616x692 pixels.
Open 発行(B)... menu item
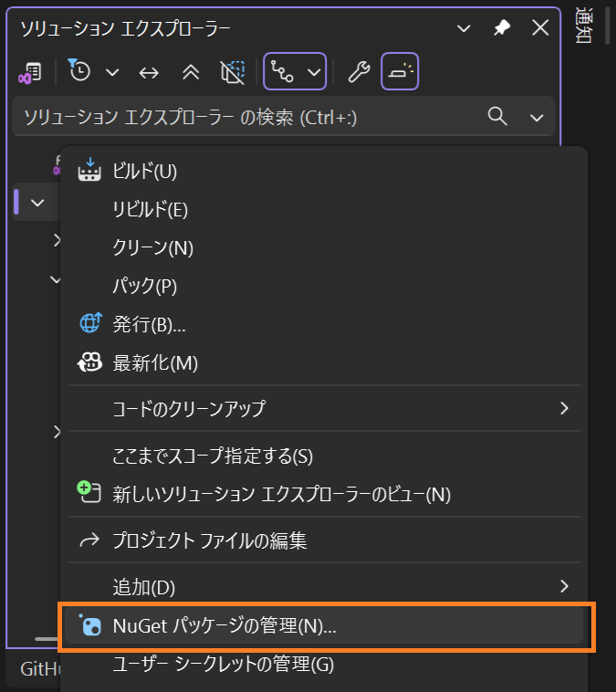pyautogui.click(x=324, y=324)
